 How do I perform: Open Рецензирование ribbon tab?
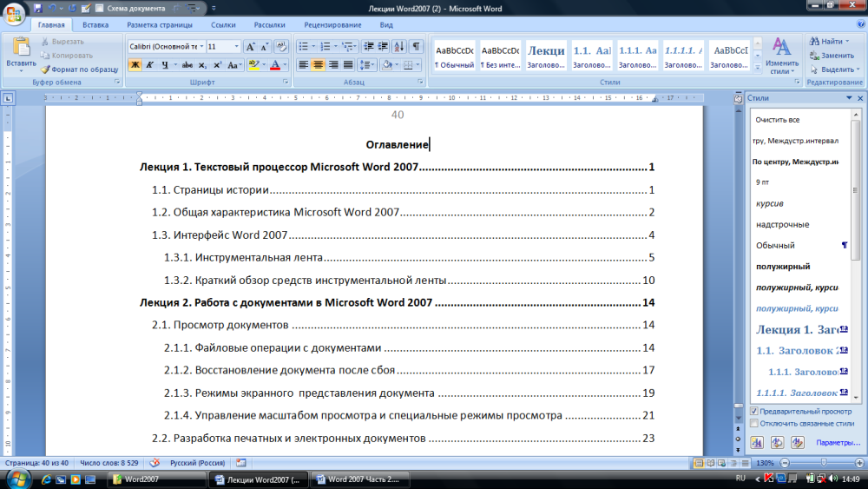point(332,25)
